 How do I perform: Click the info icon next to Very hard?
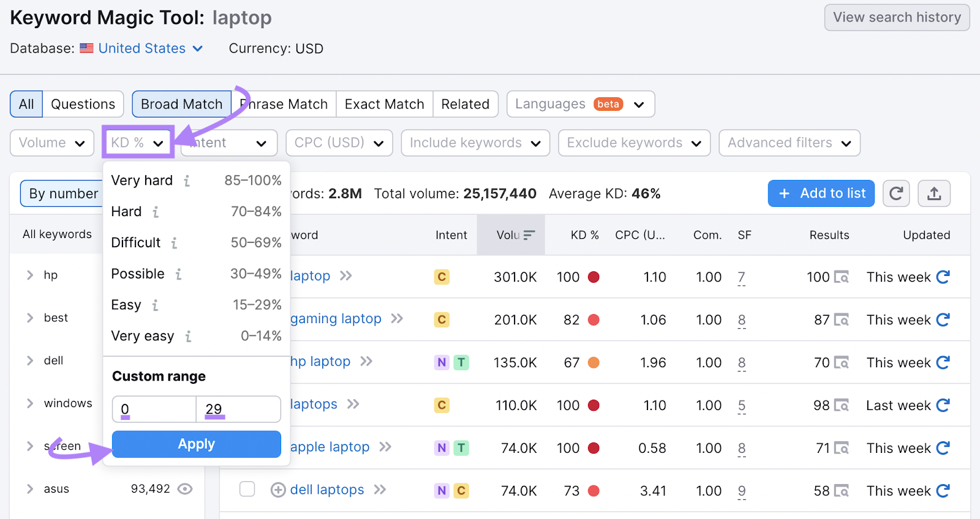click(187, 181)
